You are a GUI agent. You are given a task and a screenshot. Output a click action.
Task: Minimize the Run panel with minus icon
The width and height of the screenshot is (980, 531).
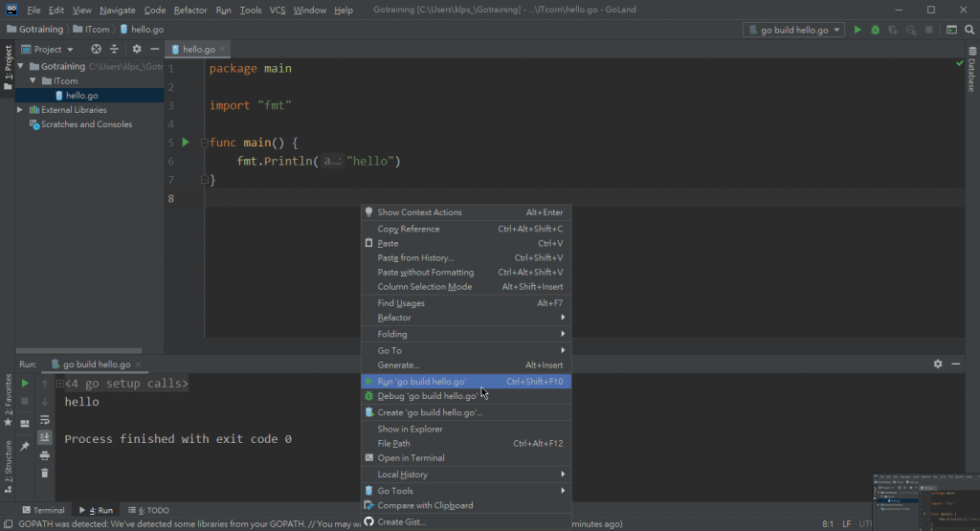pyautogui.click(x=956, y=364)
